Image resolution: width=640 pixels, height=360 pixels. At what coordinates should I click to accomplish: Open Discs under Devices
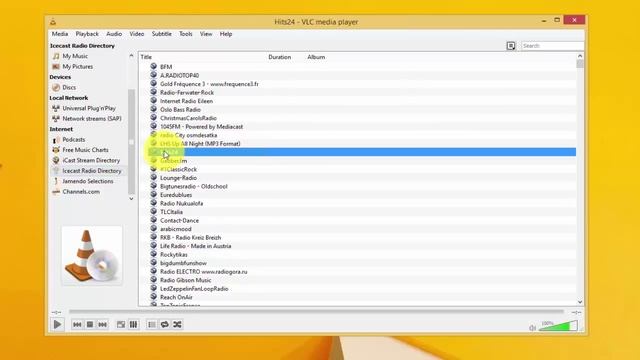(x=69, y=87)
